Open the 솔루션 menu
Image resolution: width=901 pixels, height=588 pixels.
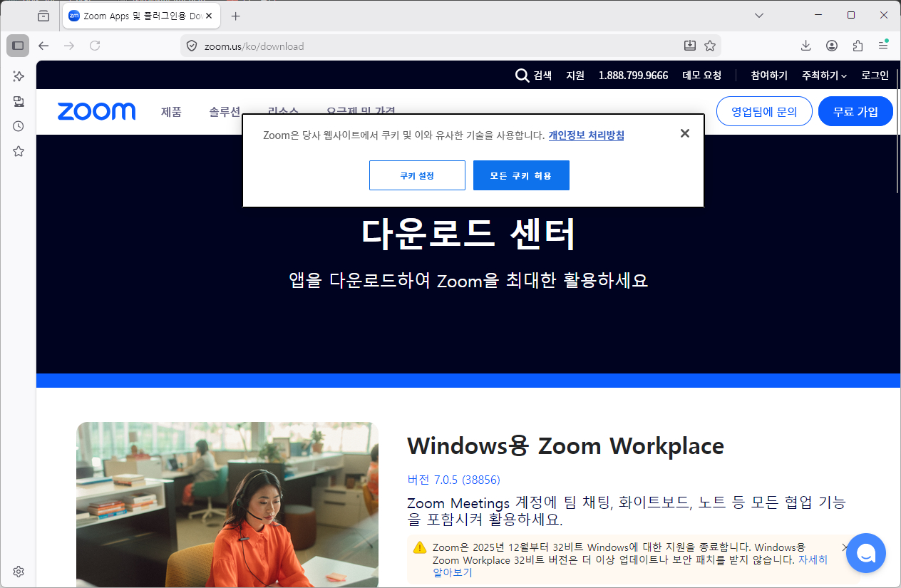(225, 112)
